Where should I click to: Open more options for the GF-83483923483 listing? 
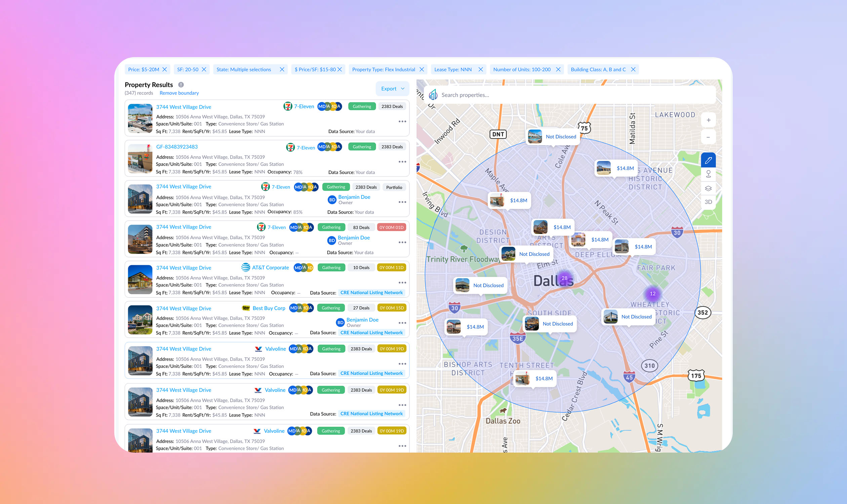point(402,162)
